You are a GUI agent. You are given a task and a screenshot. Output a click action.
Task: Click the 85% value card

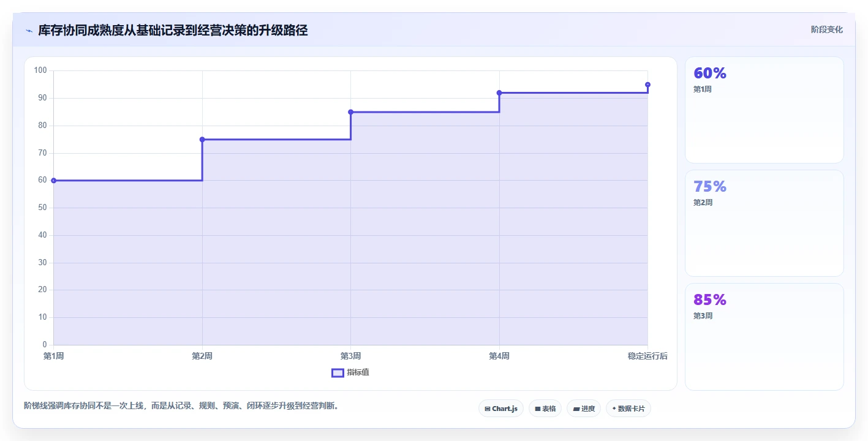[764, 337]
